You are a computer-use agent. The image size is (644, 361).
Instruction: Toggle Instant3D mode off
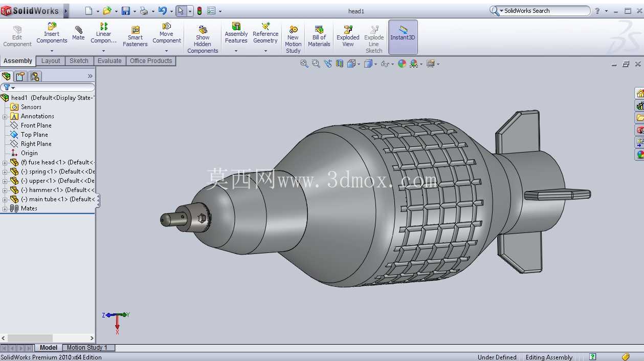point(403,37)
